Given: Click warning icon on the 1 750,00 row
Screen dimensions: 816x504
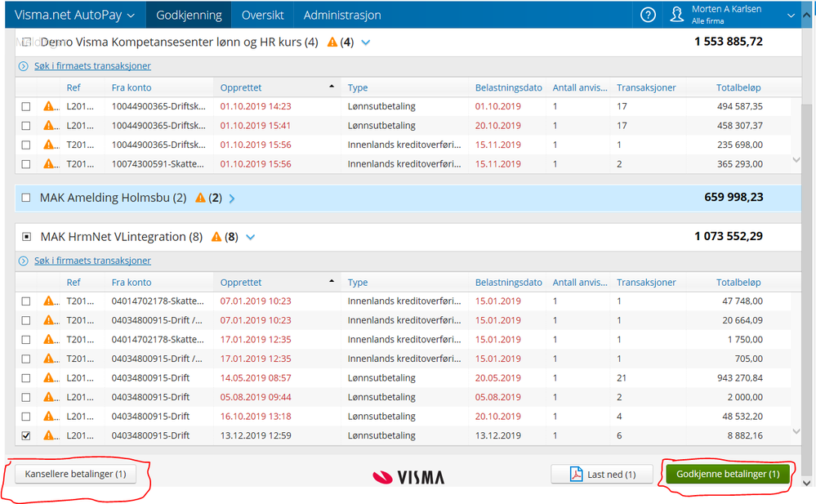Looking at the screenshot, I should [49, 340].
